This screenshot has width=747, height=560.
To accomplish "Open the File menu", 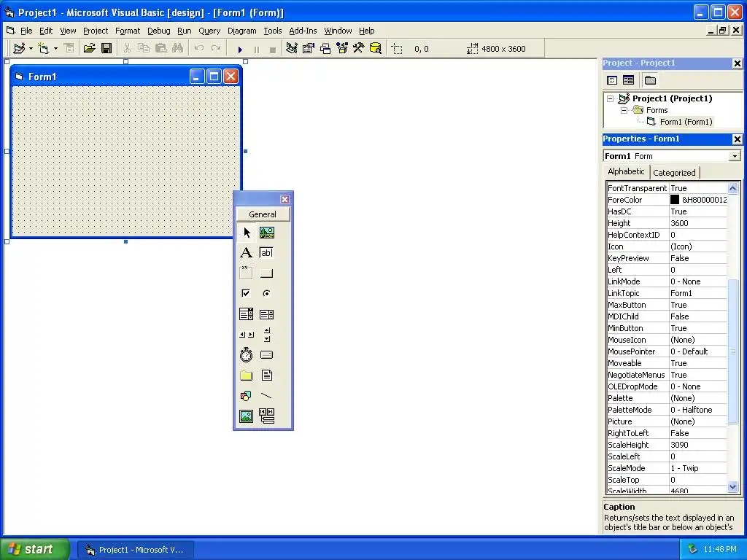I will point(26,31).
